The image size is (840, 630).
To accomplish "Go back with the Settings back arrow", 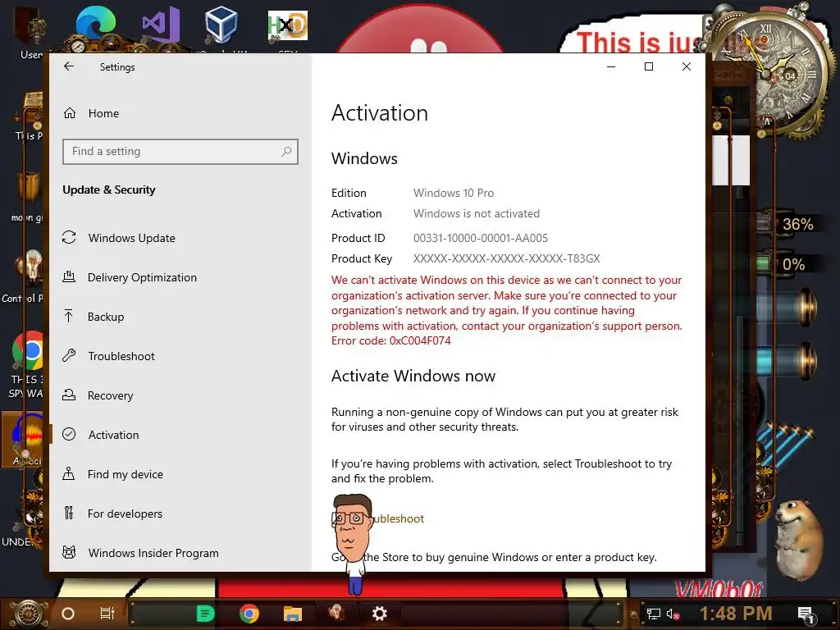I will click(x=69, y=66).
